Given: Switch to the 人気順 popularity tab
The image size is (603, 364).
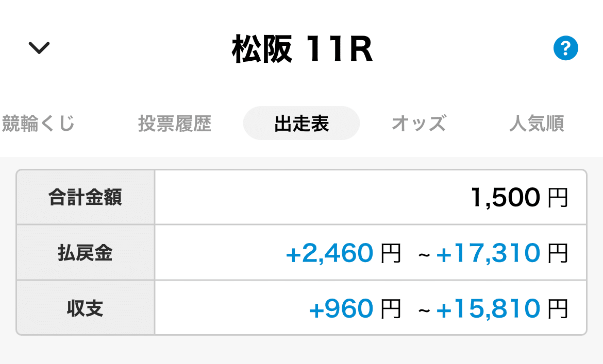Looking at the screenshot, I should [x=537, y=123].
